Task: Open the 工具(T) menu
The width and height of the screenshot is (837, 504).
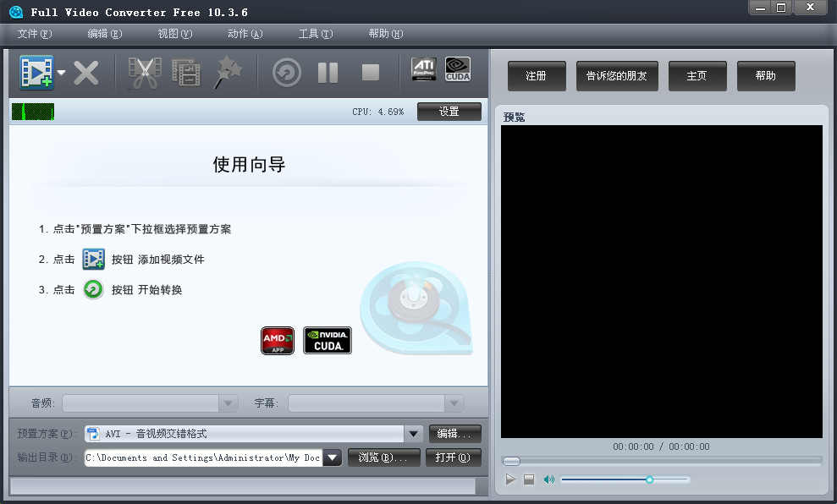Action: point(316,34)
